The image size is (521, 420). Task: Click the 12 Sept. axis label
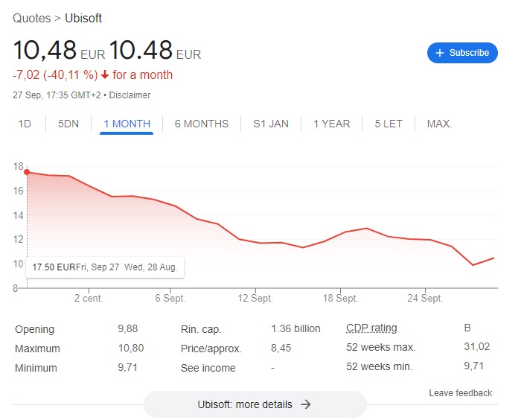[x=255, y=298]
